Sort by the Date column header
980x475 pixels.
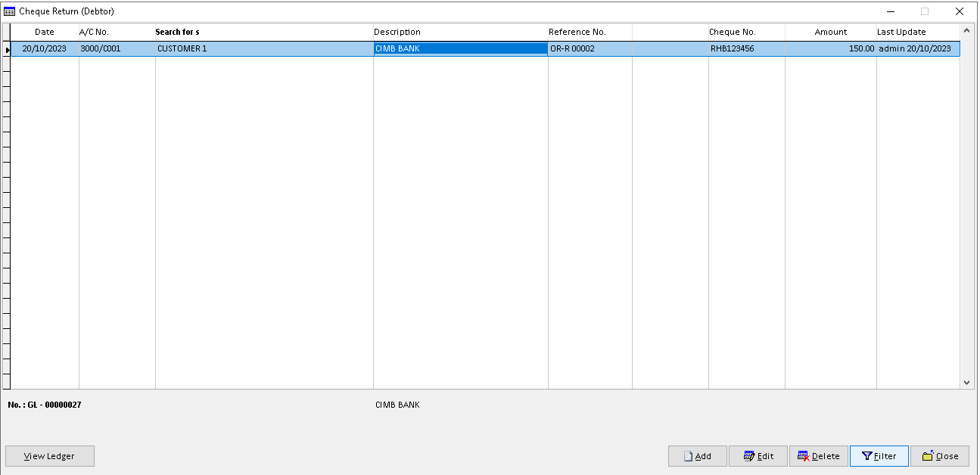click(44, 32)
